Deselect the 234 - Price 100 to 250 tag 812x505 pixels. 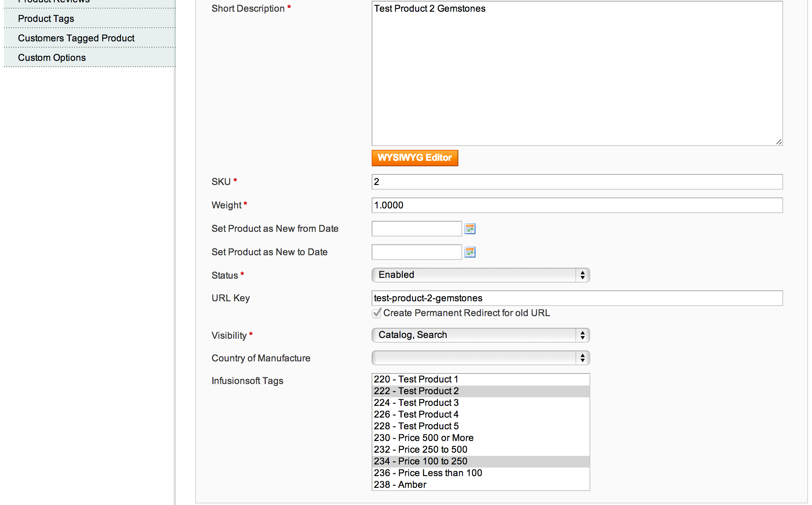(420, 461)
